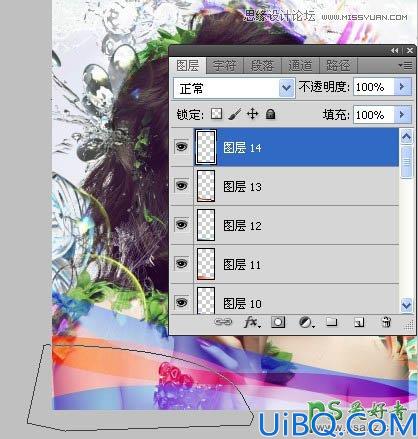
Task: Click thumbnail of 图层 14
Action: (206, 147)
